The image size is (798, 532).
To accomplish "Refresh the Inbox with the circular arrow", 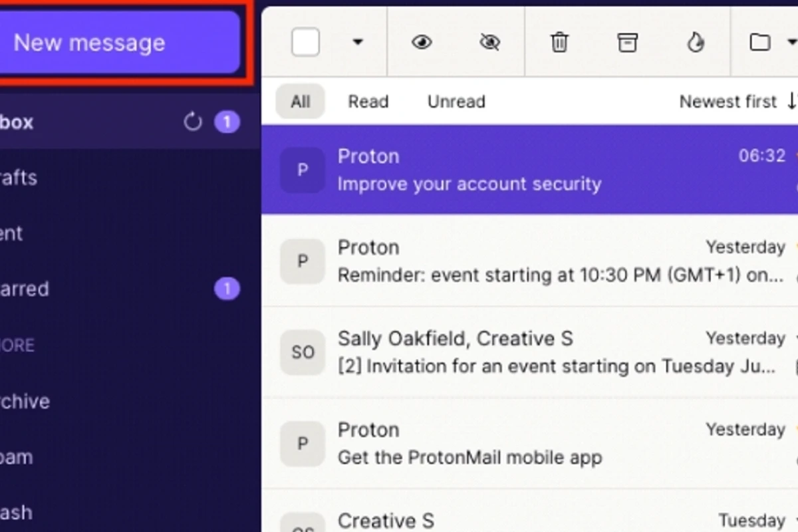I will pos(193,122).
